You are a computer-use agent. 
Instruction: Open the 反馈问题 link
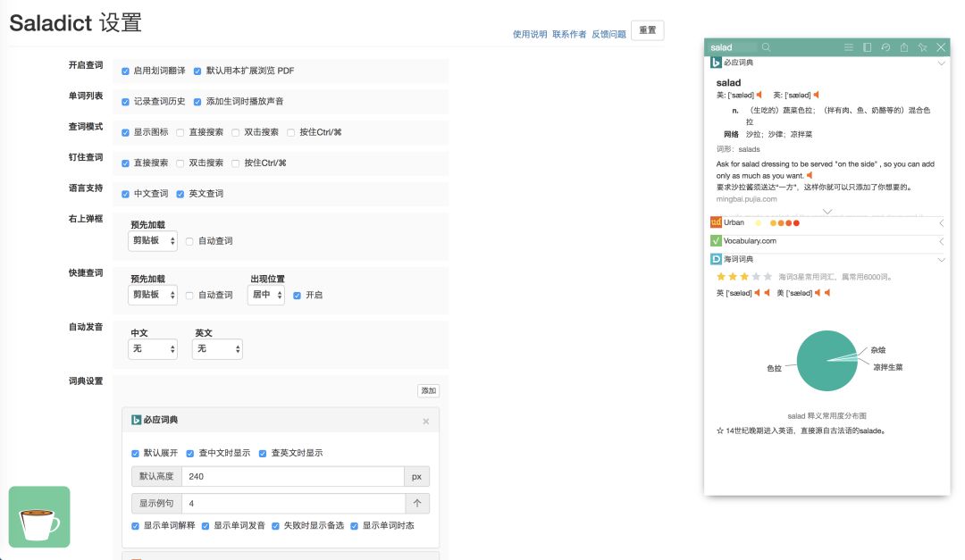click(608, 35)
